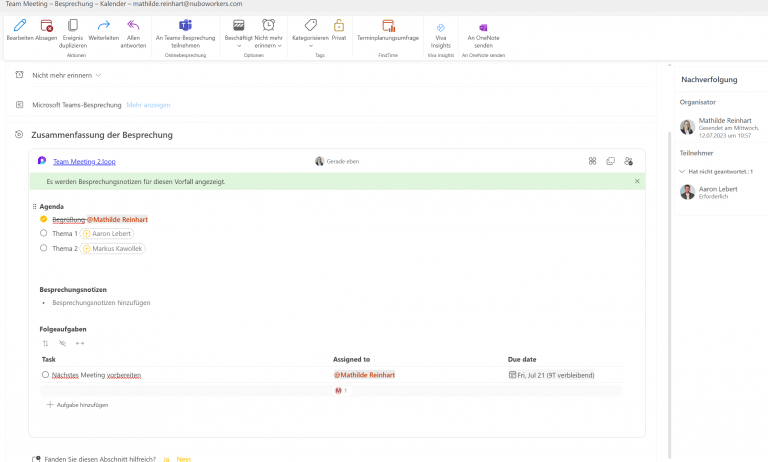Click the Bearbeiten pencil icon
This screenshot has width=768, height=462.
click(20, 25)
